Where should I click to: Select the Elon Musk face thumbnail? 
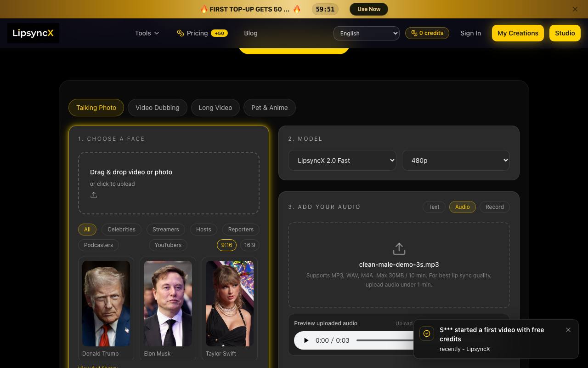point(168,304)
